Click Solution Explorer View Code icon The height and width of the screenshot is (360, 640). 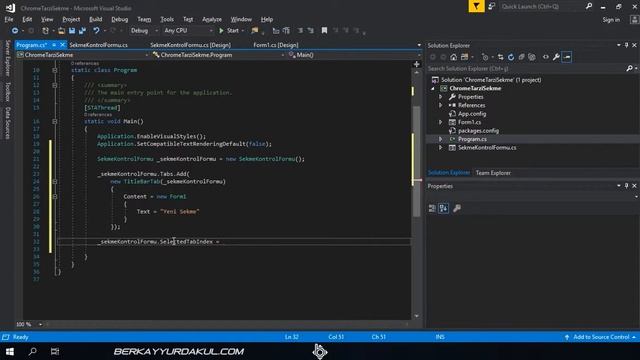546,57
